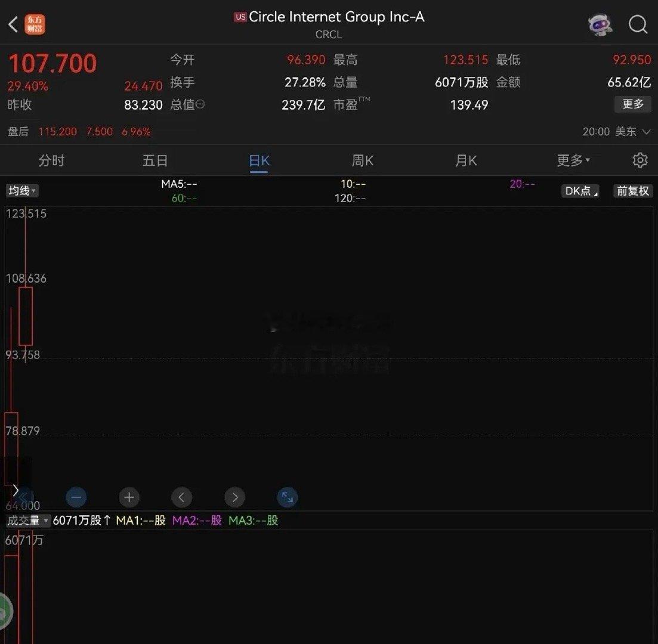Click the Circle Internet Group Inc-A title
The height and width of the screenshot is (644, 658).
pyautogui.click(x=336, y=17)
